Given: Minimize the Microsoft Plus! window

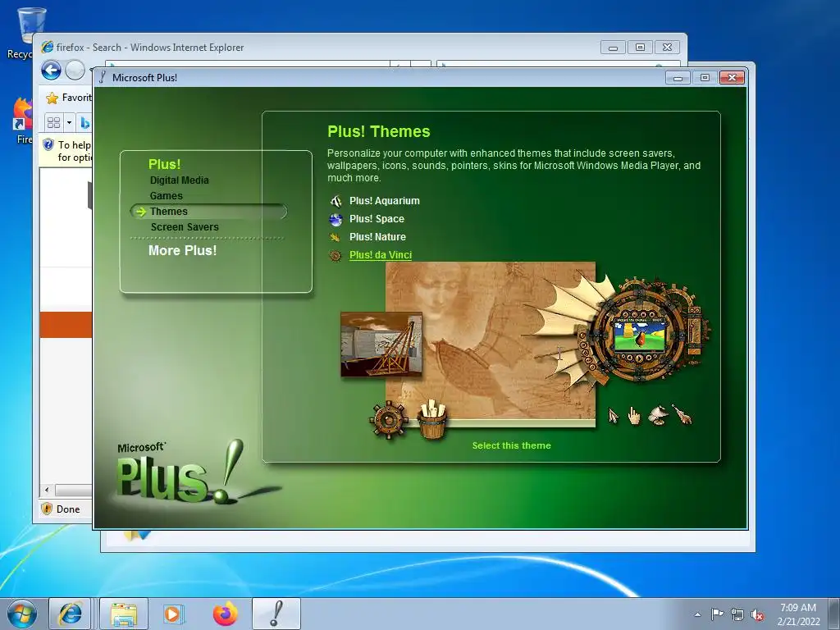Looking at the screenshot, I should click(678, 78).
